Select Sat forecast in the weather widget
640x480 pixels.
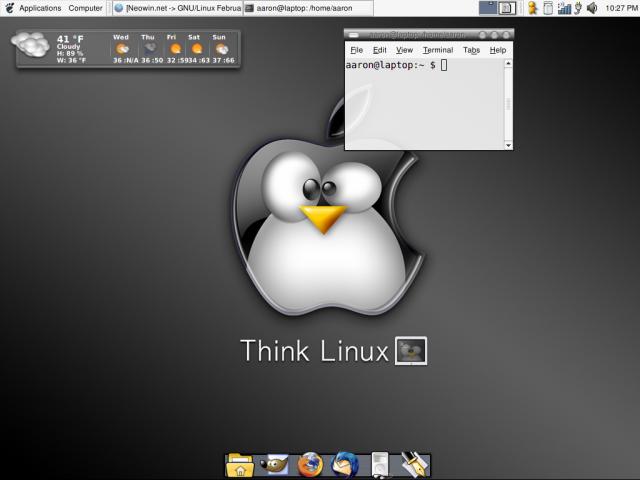196,49
